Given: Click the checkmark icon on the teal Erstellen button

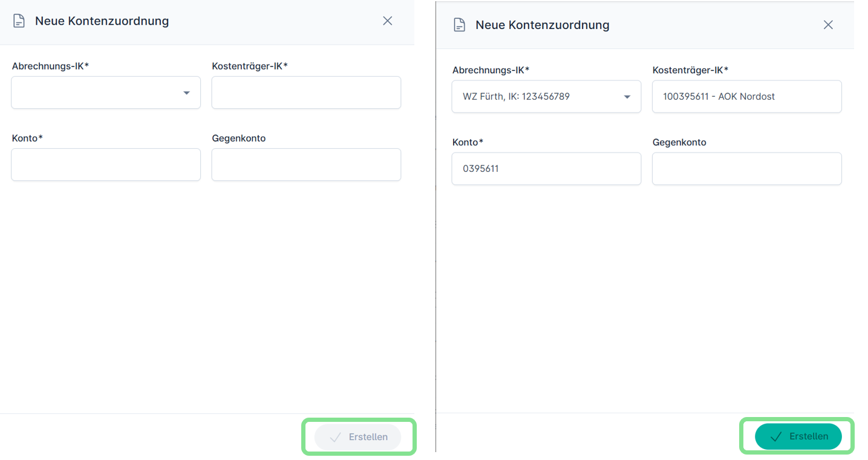Looking at the screenshot, I should [x=776, y=436].
